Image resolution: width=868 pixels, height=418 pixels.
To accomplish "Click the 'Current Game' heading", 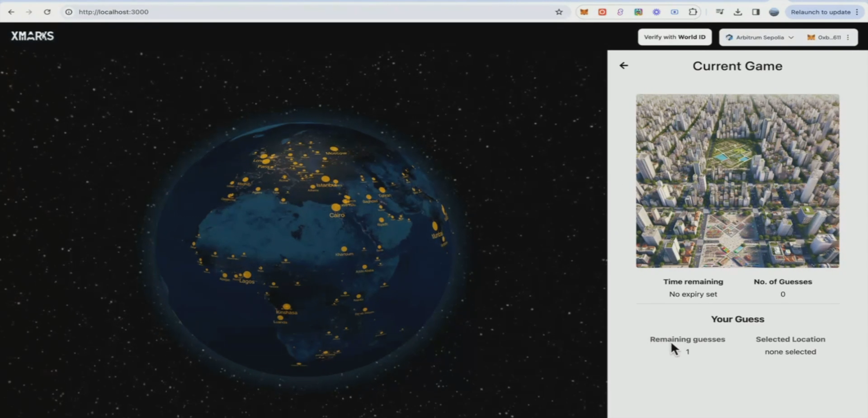I will (x=737, y=66).
